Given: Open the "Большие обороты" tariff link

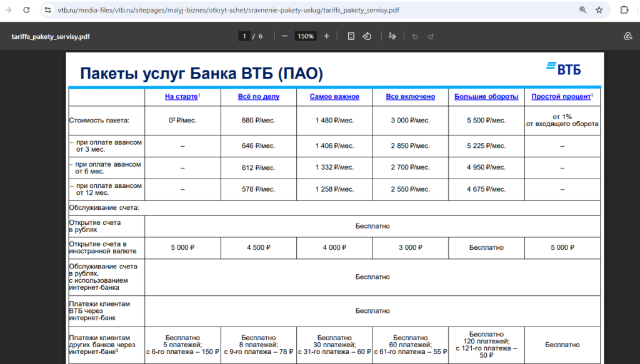Looking at the screenshot, I should tap(486, 96).
